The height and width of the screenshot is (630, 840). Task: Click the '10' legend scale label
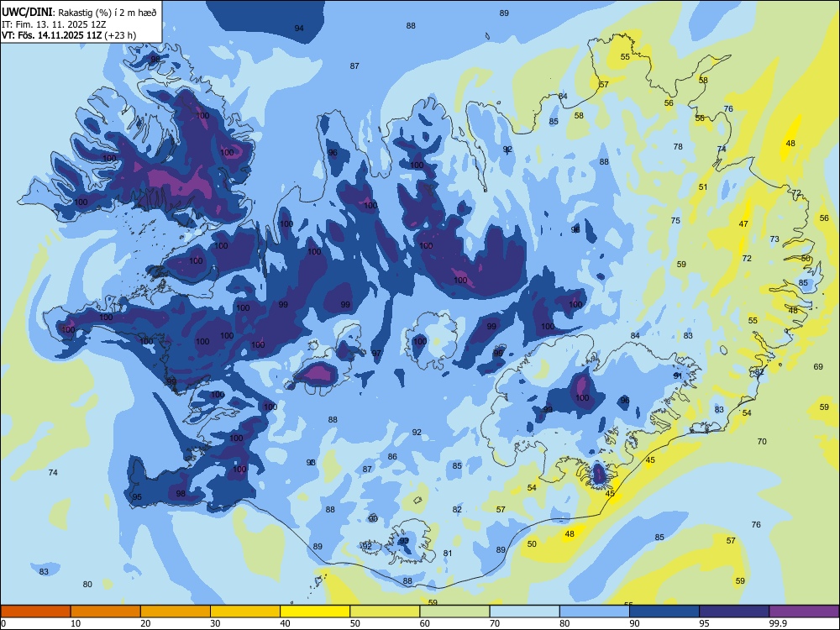click(x=76, y=623)
